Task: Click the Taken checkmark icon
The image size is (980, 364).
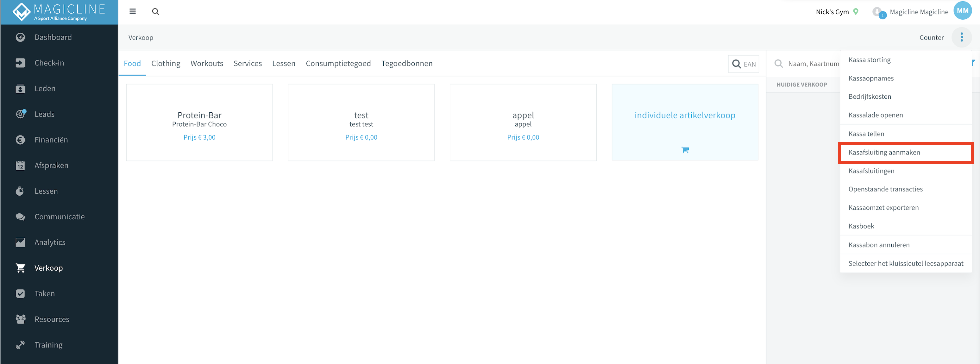Action: (x=20, y=294)
